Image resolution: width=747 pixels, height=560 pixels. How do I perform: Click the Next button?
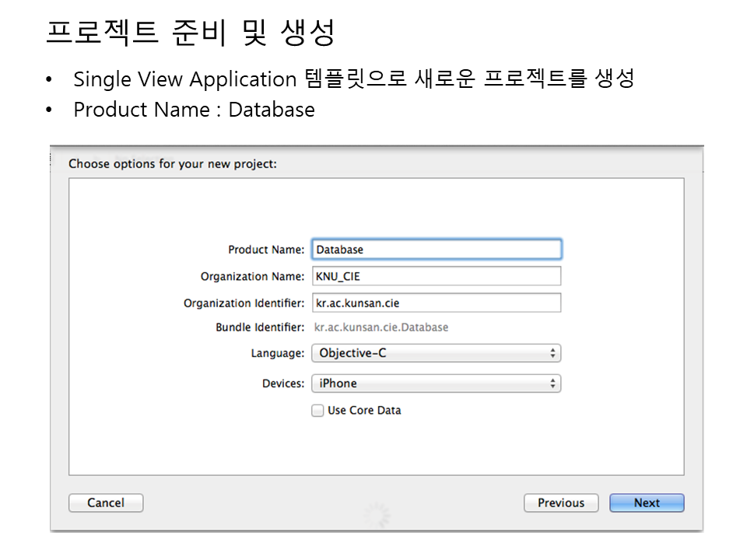646,503
